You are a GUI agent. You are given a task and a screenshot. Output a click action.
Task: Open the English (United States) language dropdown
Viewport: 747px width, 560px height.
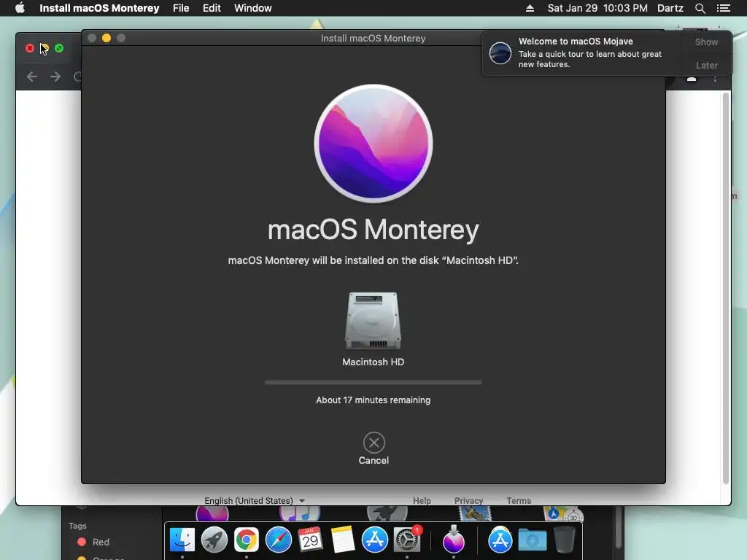click(255, 500)
